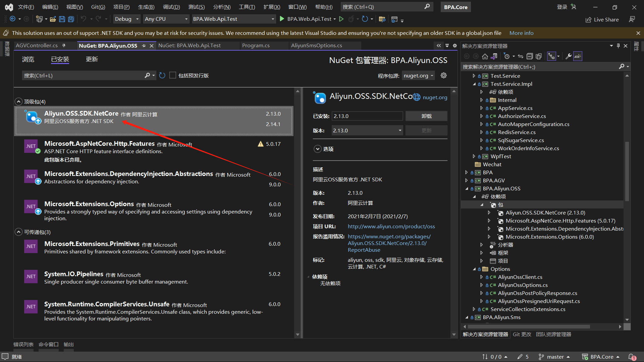Start without debugging hollow play icon
Screen dimensions: 644x362
[341, 19]
